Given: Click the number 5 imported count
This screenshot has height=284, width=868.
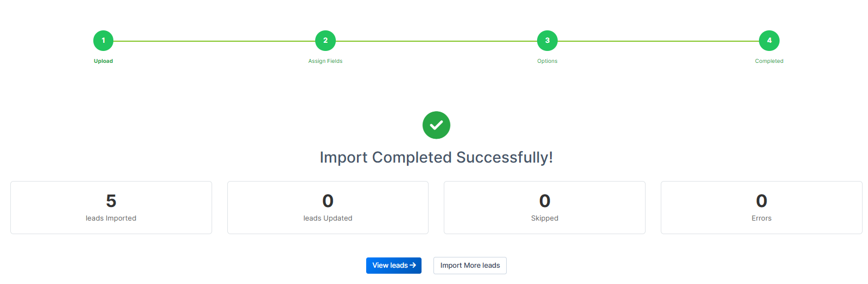Looking at the screenshot, I should click(x=111, y=201).
